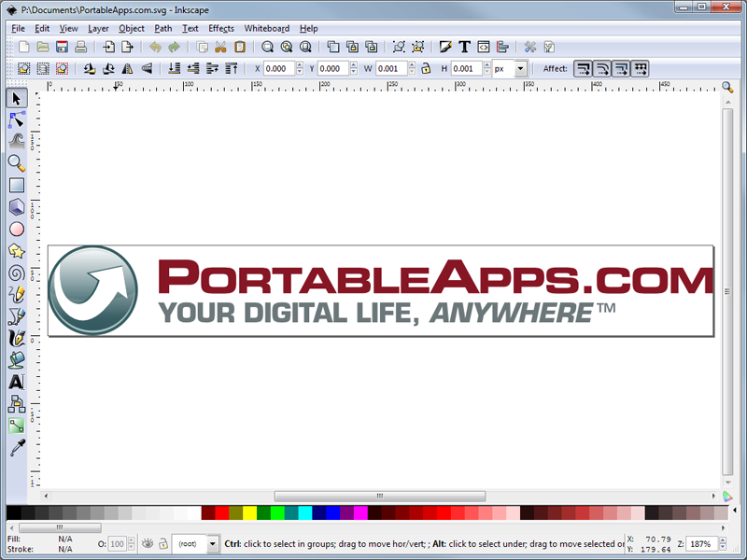Switch to the Gradient tool
This screenshot has height=560, width=747.
(x=16, y=425)
